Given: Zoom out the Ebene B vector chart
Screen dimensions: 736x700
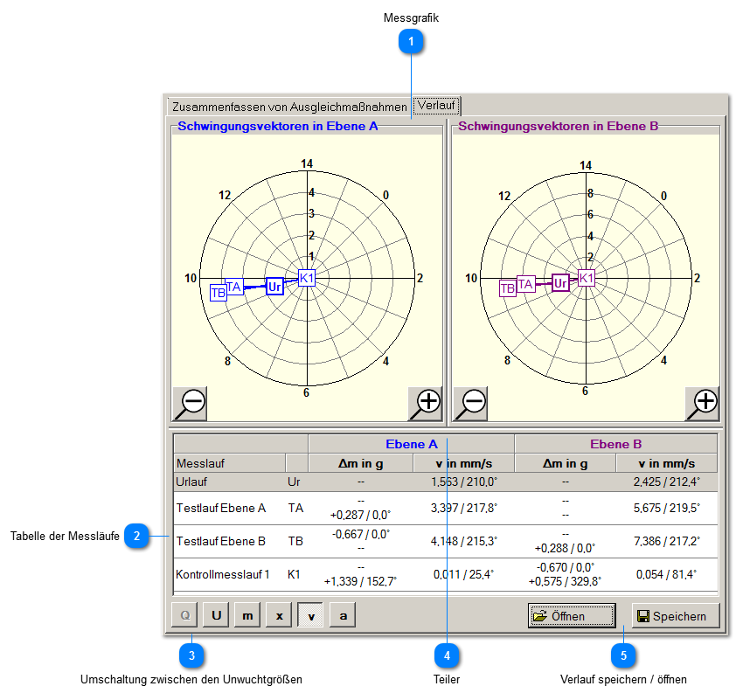Looking at the screenshot, I should point(470,403).
